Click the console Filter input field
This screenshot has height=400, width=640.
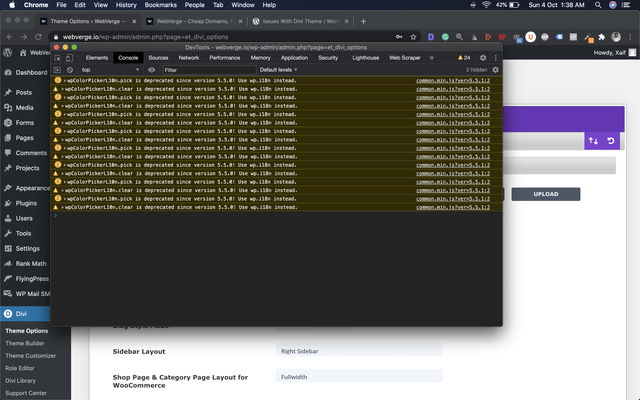point(209,70)
